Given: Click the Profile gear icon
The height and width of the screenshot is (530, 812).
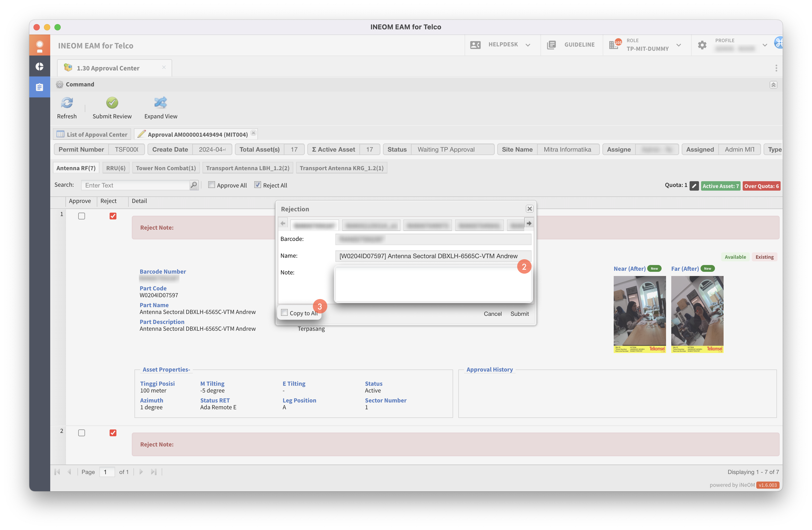Looking at the screenshot, I should point(702,45).
